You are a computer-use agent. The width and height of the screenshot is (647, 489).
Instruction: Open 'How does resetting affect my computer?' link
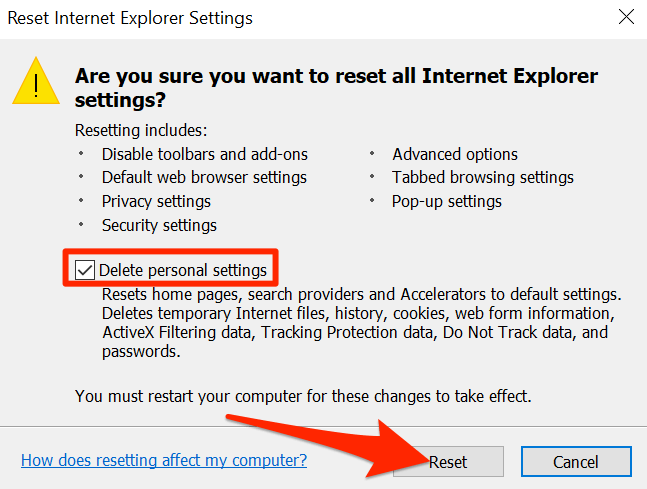coord(164,461)
